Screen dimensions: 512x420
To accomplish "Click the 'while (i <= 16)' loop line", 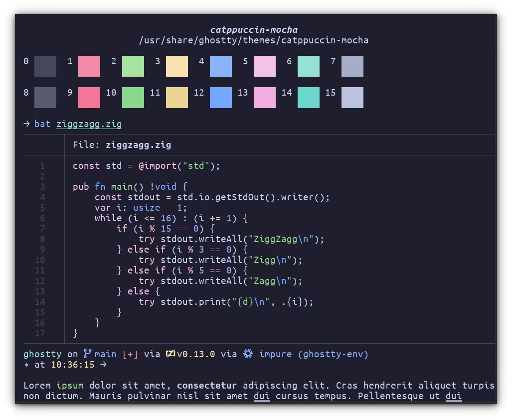I will [171, 218].
